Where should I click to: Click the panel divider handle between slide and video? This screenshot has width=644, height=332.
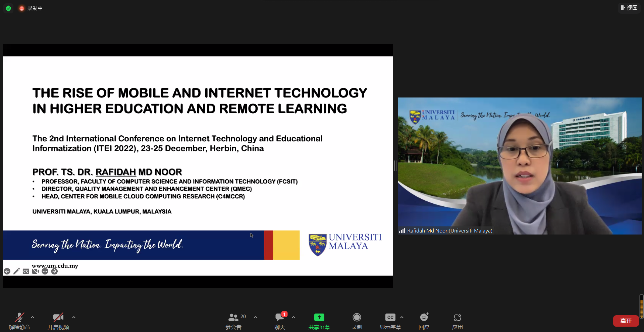pyautogui.click(x=395, y=166)
